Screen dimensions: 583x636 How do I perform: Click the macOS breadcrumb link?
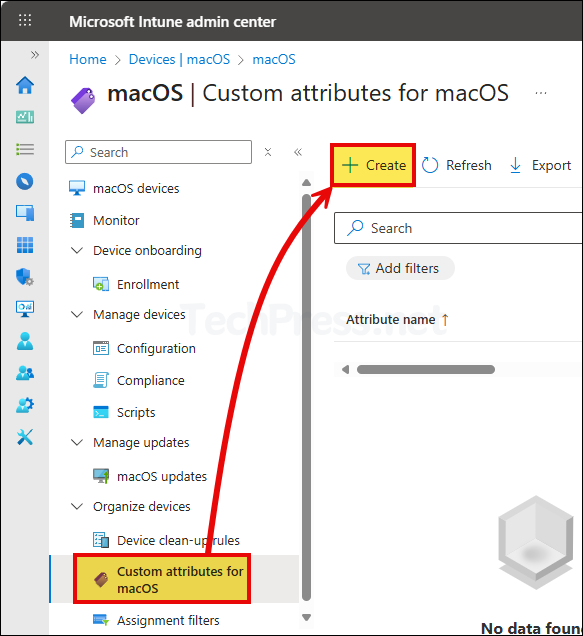pyautogui.click(x=274, y=60)
